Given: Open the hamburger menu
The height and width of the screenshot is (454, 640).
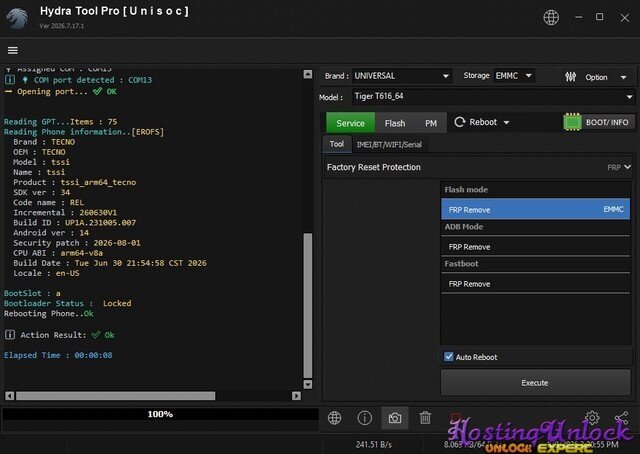Looking at the screenshot, I should pyautogui.click(x=13, y=50).
